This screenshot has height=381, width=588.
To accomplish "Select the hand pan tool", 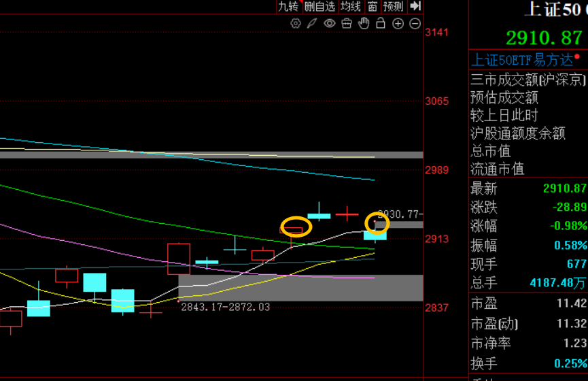I will tap(364, 23).
